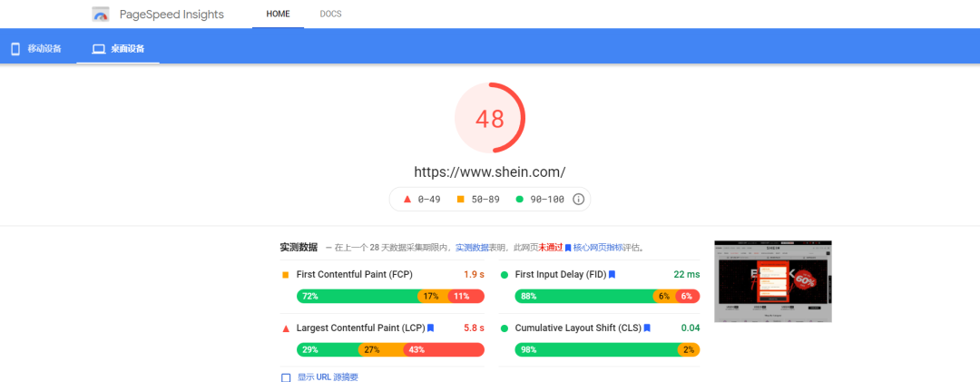Click the PageSpeed Insights title text
Viewport: 980px width, 382px height.
pyautogui.click(x=171, y=15)
